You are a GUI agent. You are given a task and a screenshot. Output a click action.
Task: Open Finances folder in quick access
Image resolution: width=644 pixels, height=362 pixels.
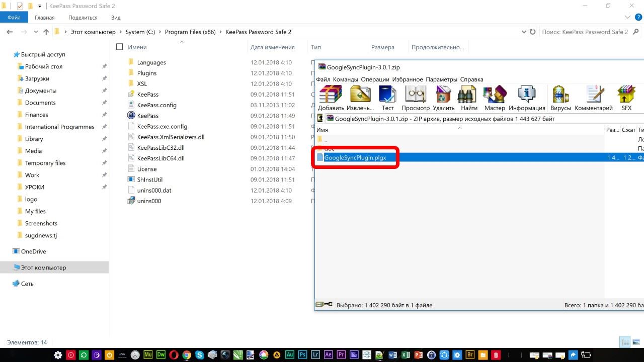coord(36,115)
